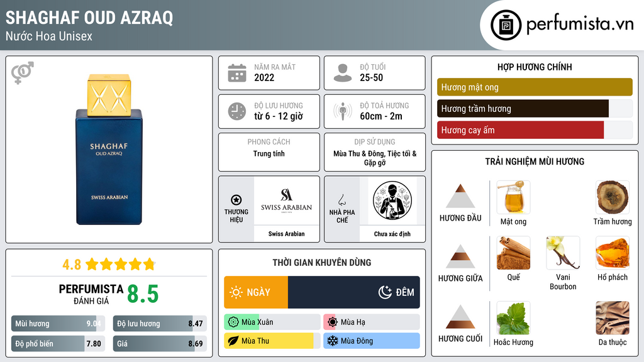644x362 pixels.
Task: Click the Trung tính style value
Action: pos(269,153)
